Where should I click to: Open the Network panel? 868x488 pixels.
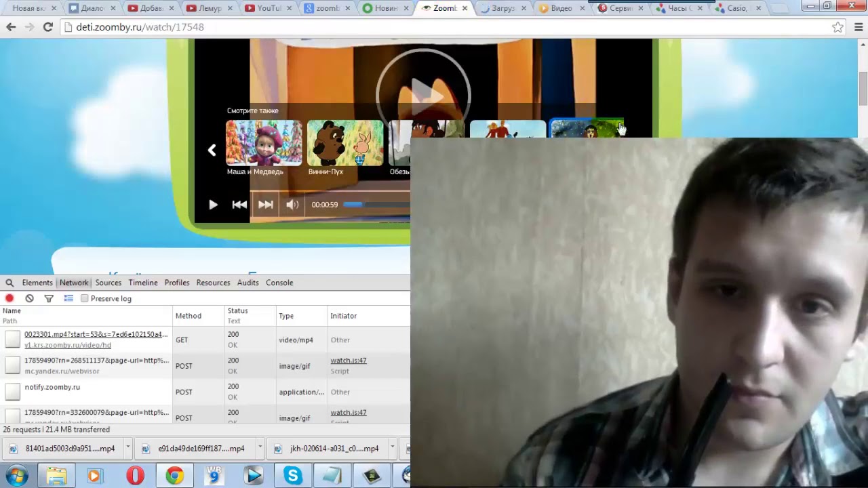click(74, 283)
